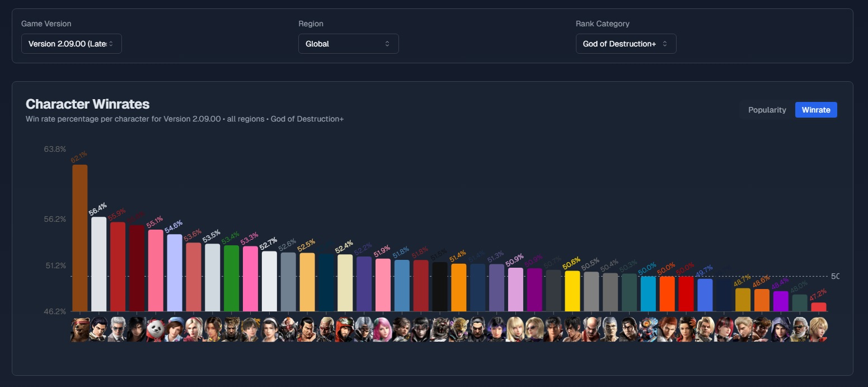Select Hwoarang's orange-haired portrait

(667, 329)
